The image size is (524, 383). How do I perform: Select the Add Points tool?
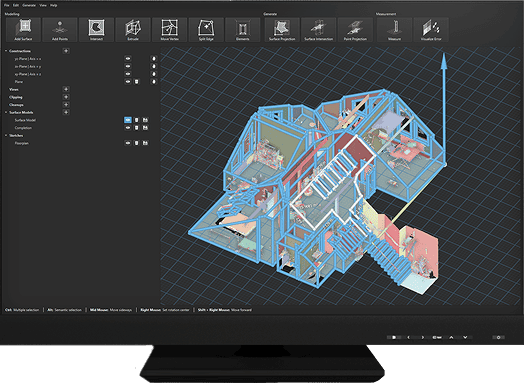point(60,30)
